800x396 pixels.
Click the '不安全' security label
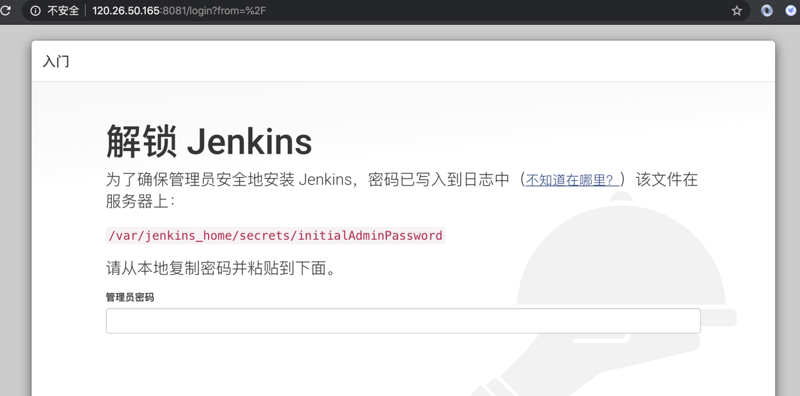pos(63,11)
